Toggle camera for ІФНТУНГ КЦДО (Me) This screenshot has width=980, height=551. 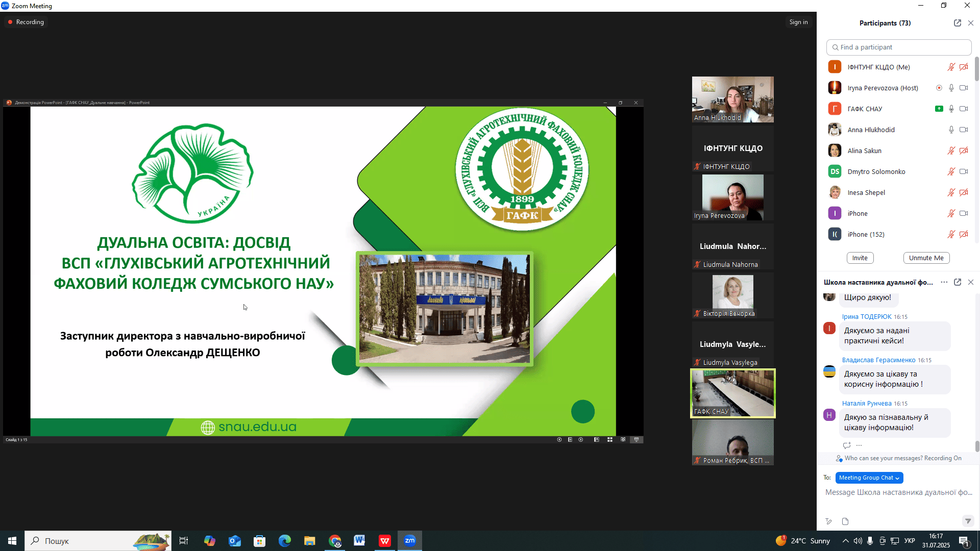(964, 67)
